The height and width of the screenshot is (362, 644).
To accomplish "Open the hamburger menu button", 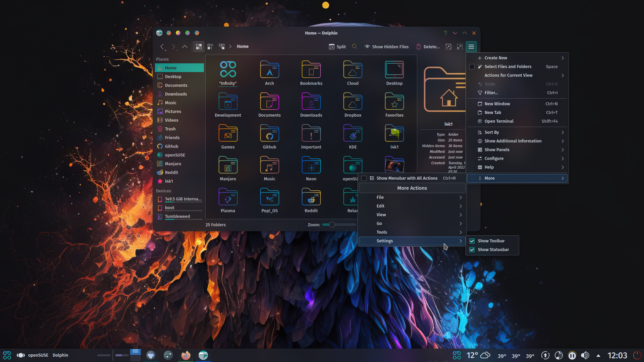I will tap(471, 47).
